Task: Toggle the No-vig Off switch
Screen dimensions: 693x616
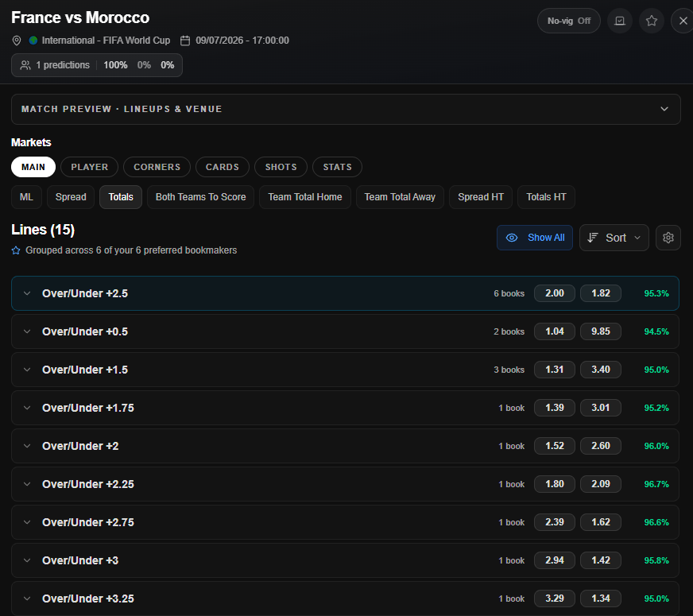Action: pos(568,21)
